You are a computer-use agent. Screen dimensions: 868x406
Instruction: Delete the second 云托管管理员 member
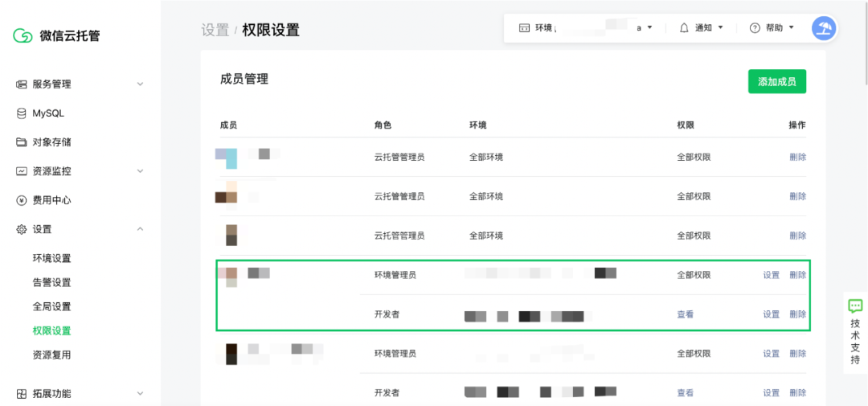(x=798, y=196)
